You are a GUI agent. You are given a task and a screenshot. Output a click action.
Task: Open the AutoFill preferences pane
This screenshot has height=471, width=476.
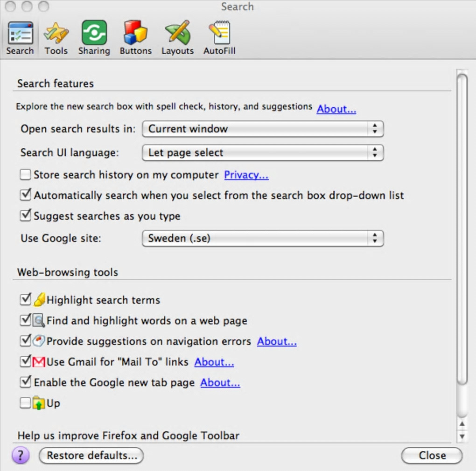219,38
